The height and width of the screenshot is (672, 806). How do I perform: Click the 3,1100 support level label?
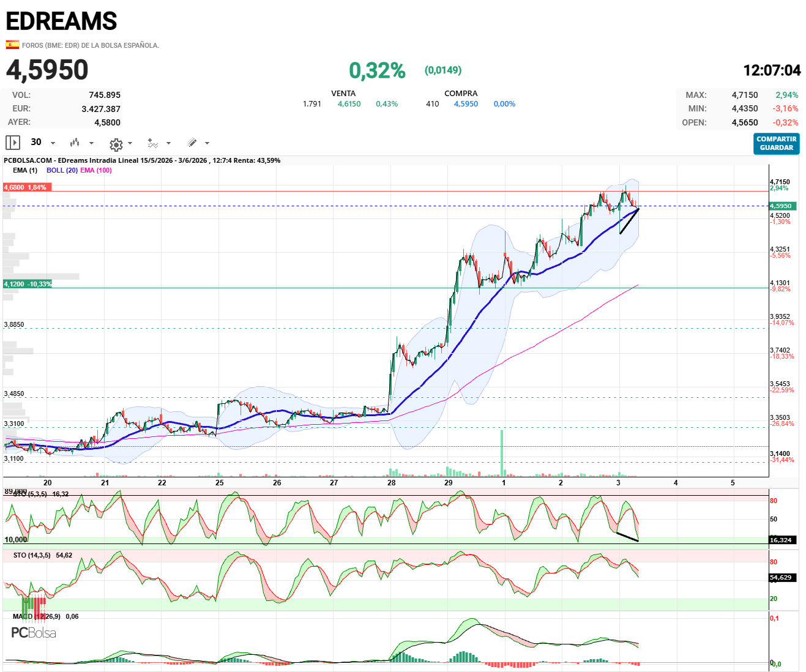pyautogui.click(x=14, y=458)
